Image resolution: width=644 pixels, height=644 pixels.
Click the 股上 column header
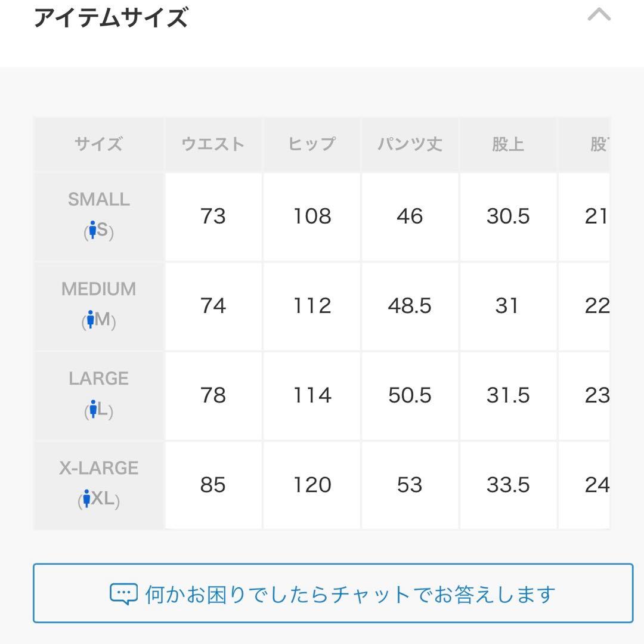tap(508, 144)
